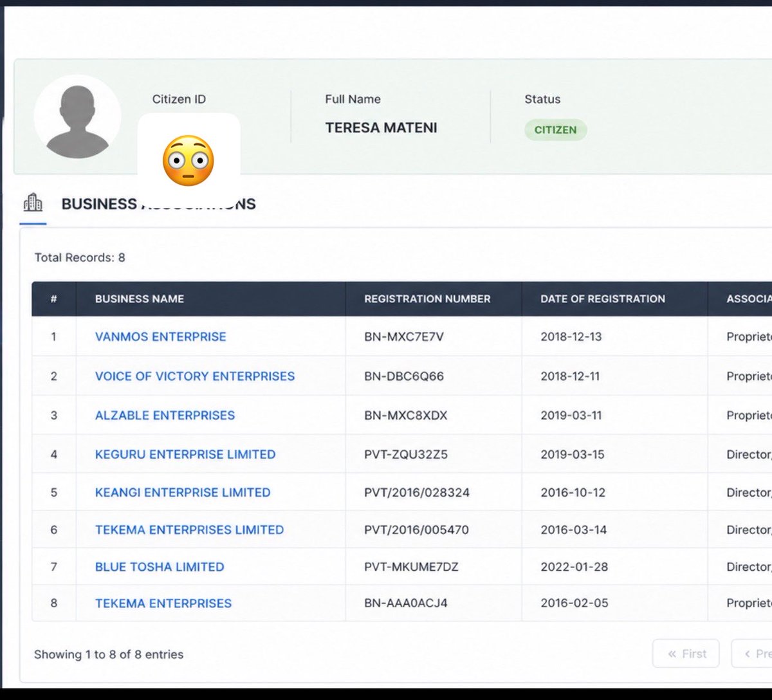Click the # column header
Image resolution: width=772 pixels, height=700 pixels.
point(53,299)
